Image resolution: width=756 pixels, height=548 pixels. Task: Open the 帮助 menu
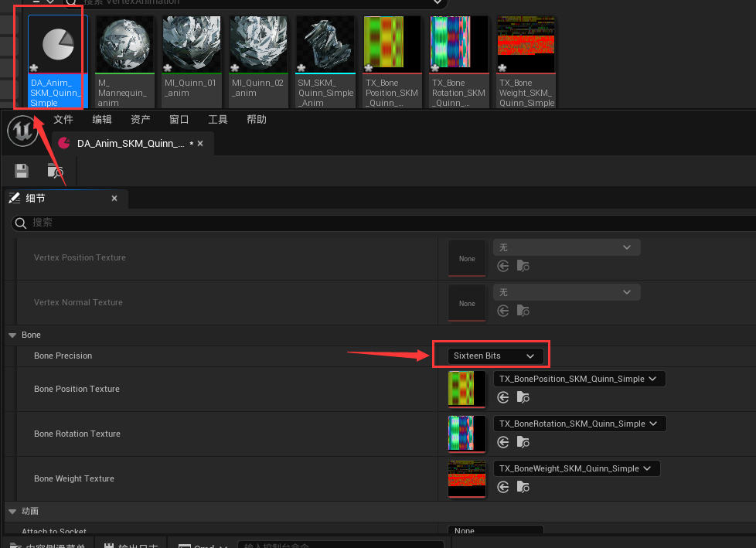tap(256, 120)
